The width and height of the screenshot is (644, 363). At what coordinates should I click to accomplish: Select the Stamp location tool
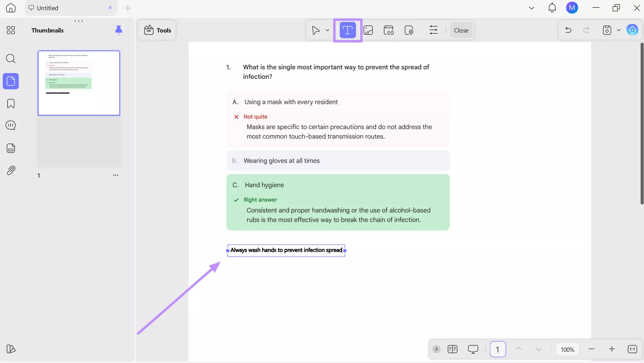409,30
